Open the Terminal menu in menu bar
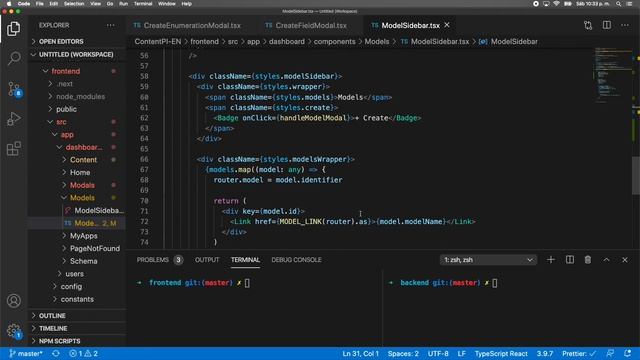Viewport: 640px width, 360px height. 143,4
